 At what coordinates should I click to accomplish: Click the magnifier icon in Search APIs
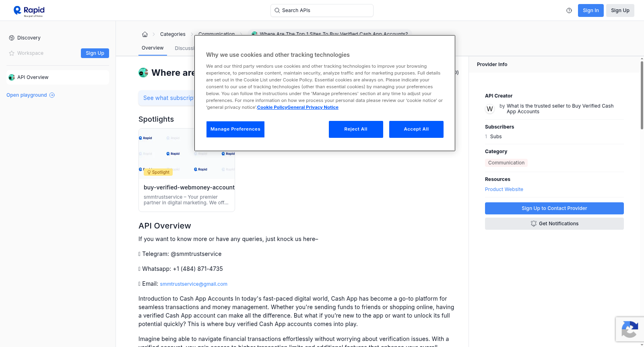pos(277,10)
